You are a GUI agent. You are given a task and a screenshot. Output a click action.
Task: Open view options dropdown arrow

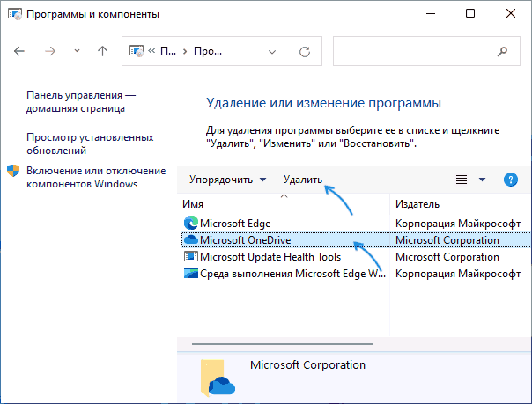(482, 180)
